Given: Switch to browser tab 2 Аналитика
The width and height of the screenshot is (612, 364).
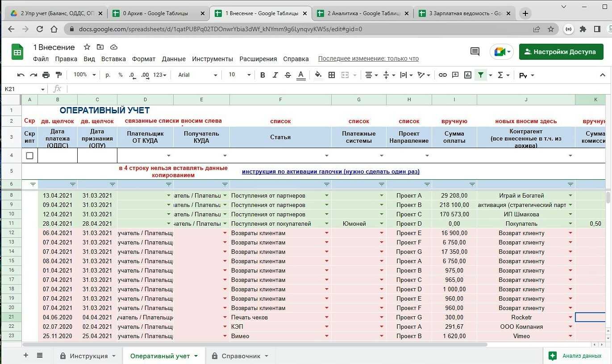Looking at the screenshot, I should coord(363,13).
